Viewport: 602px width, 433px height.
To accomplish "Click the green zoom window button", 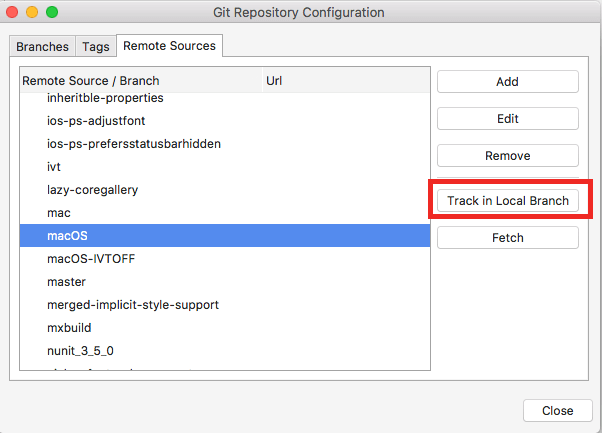I will [x=52, y=12].
